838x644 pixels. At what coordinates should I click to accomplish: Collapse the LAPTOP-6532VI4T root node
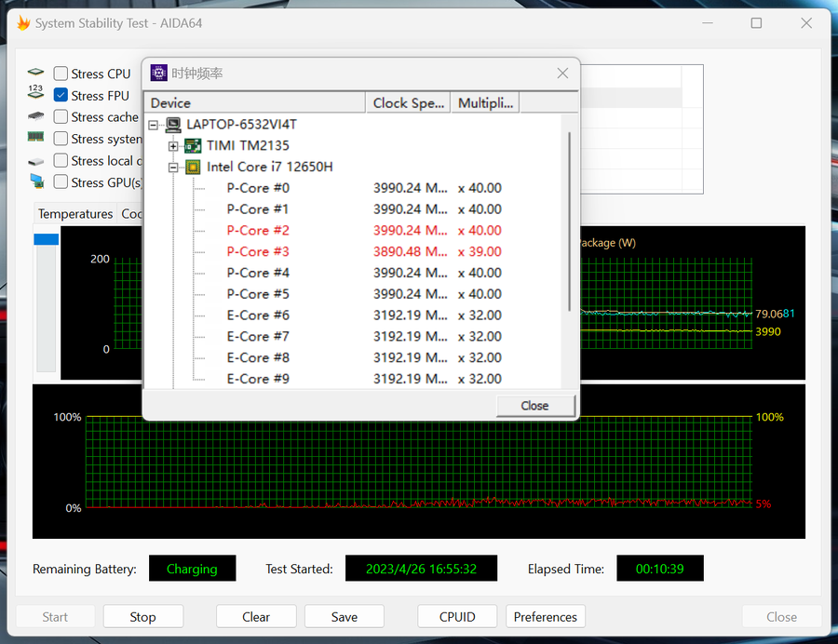click(x=154, y=125)
